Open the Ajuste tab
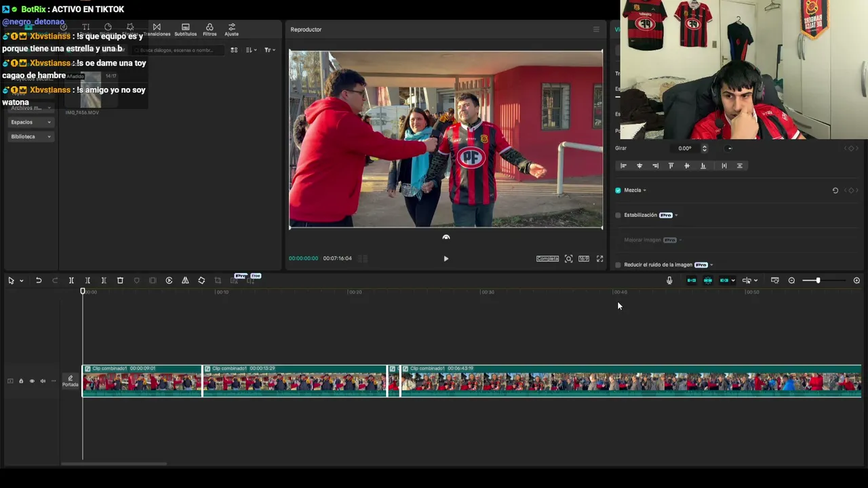Screen dimensions: 868x488 (x=231, y=30)
